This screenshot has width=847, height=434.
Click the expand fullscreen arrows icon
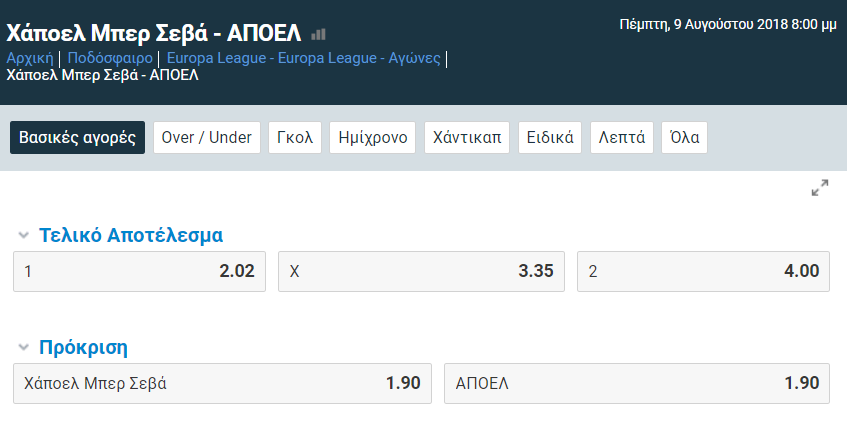point(820,188)
